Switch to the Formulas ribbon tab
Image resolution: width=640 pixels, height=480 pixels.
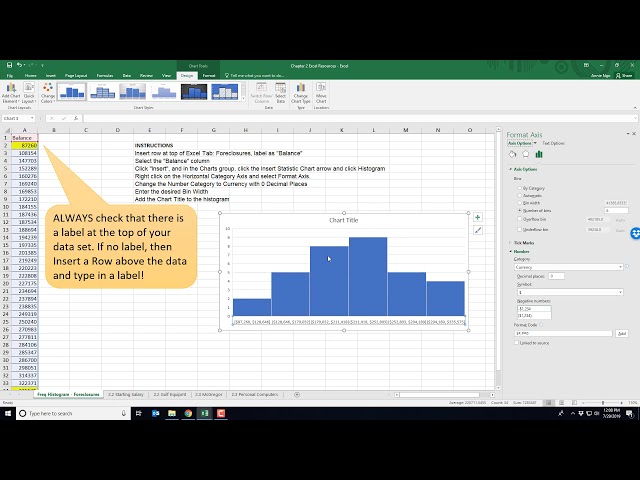105,76
